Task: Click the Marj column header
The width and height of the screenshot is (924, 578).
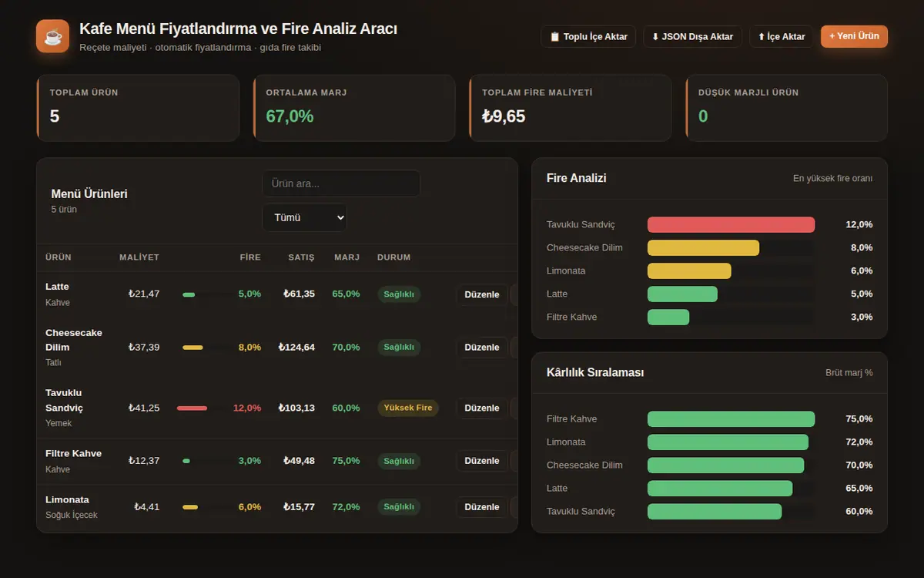Action: click(x=346, y=257)
